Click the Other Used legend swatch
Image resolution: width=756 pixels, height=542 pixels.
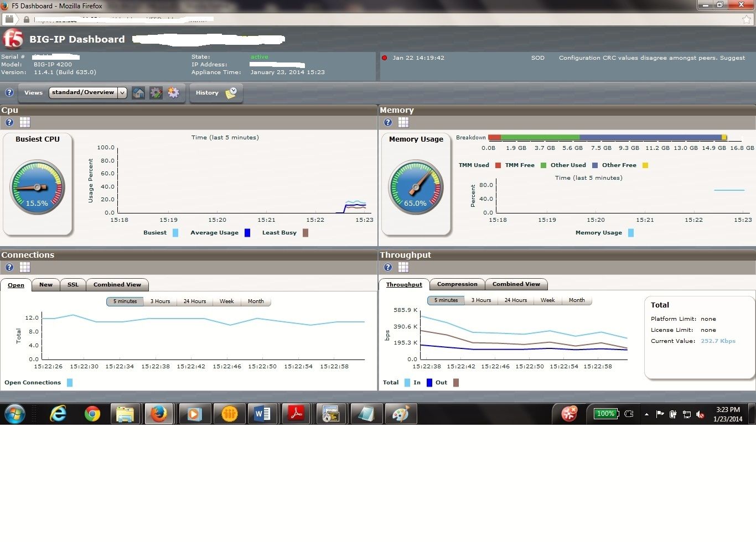coord(595,165)
